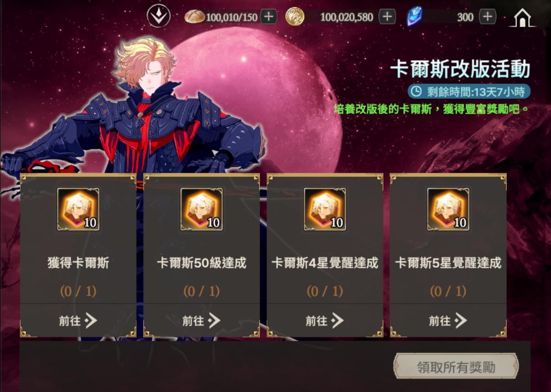Click the 卡爾斯改版活動 event title
551x392 pixels.
460,70
